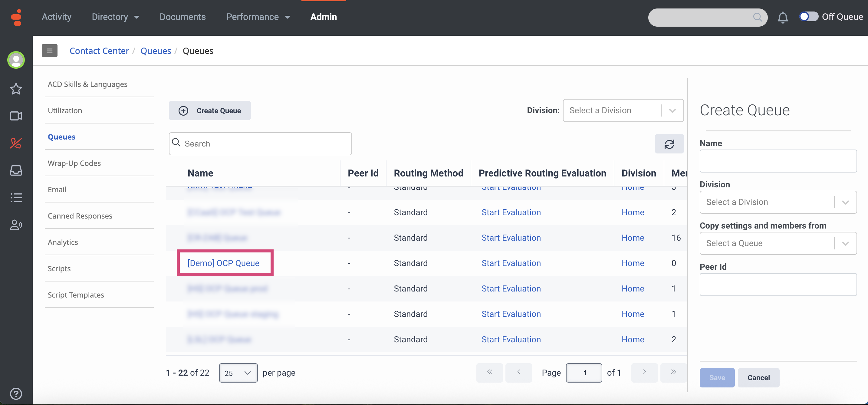Open the help question mark icon
868x405 pixels.
tap(16, 393)
